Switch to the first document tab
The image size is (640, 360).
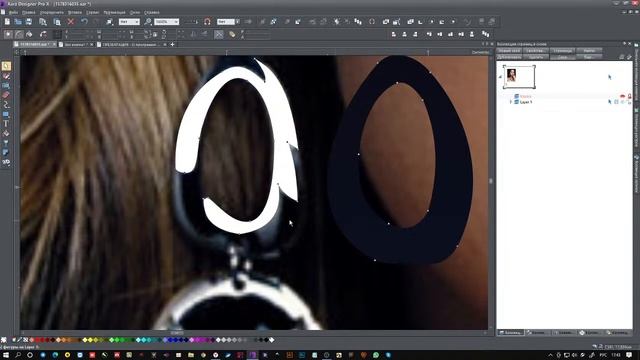(x=34, y=44)
